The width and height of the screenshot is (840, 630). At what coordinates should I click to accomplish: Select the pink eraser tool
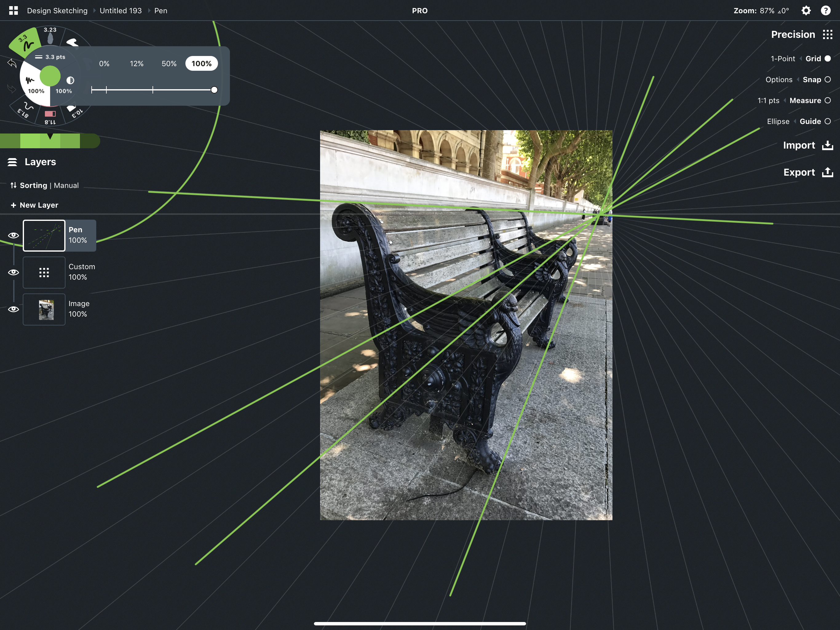pos(50,114)
